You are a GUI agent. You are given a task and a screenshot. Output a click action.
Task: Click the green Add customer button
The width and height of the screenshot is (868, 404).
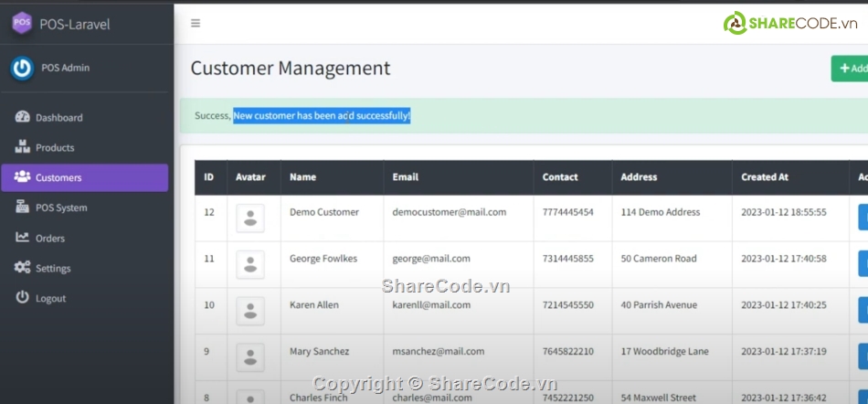click(850, 69)
